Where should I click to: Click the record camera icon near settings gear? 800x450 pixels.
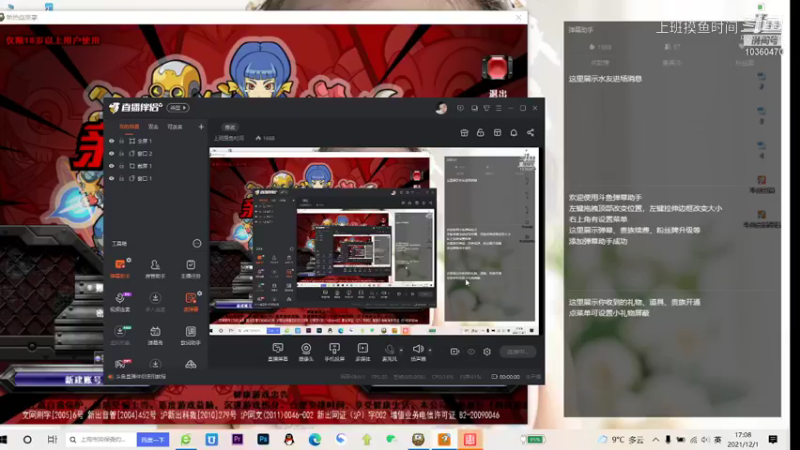coord(455,352)
